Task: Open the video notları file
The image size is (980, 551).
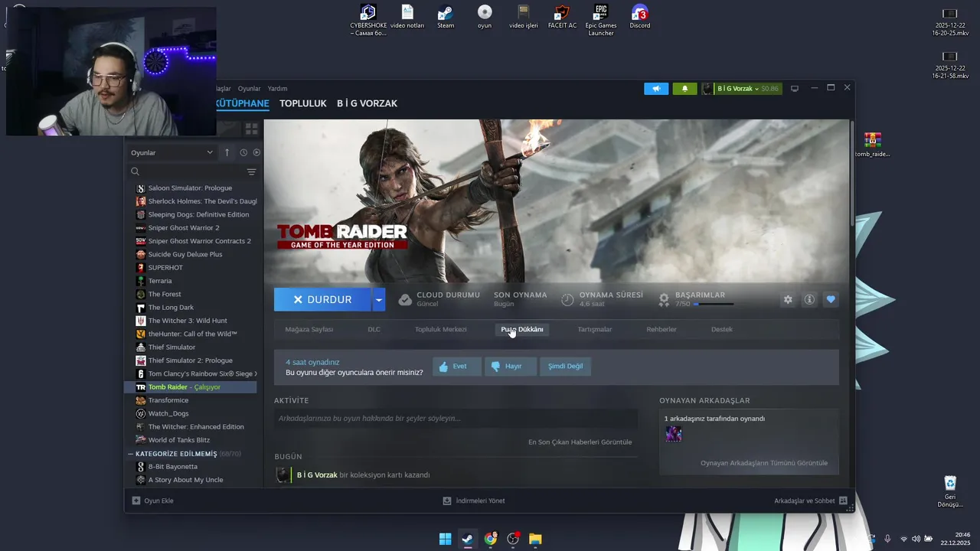Action: click(x=407, y=17)
